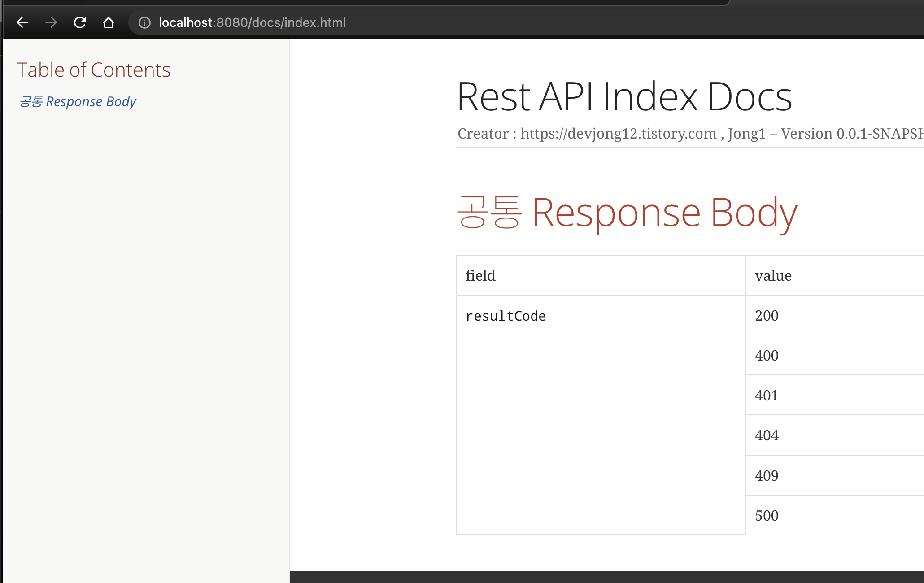This screenshot has width=924, height=583.
Task: Open the site information icon
Action: pos(144,22)
